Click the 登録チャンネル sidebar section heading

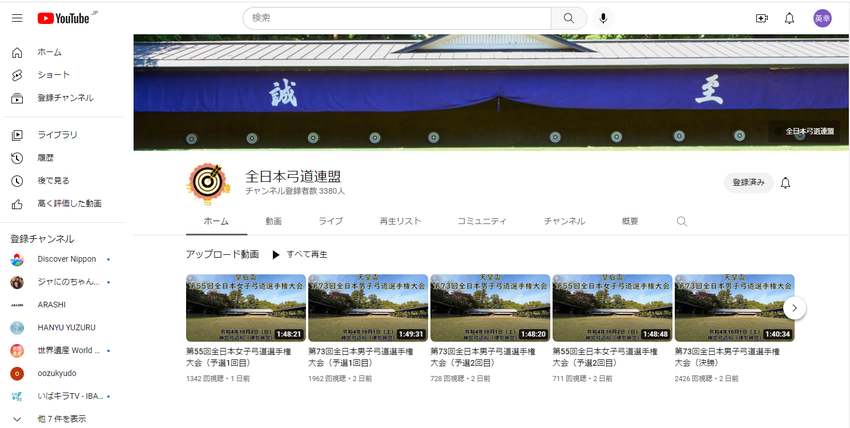click(x=42, y=239)
